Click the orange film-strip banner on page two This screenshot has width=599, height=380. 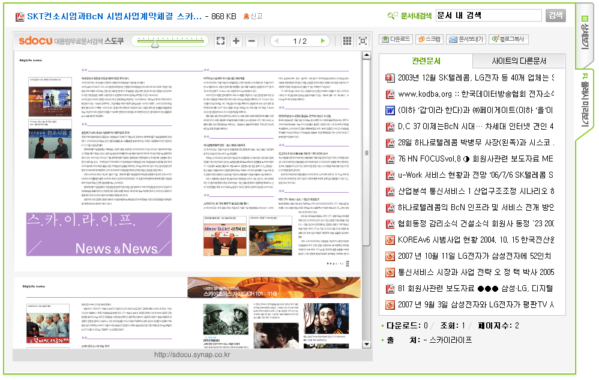(274, 287)
